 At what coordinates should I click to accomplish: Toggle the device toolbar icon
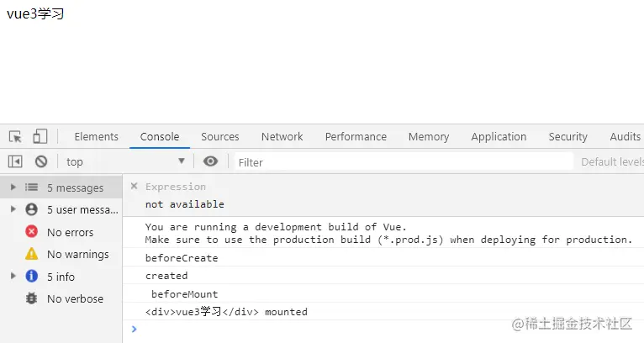coord(40,136)
